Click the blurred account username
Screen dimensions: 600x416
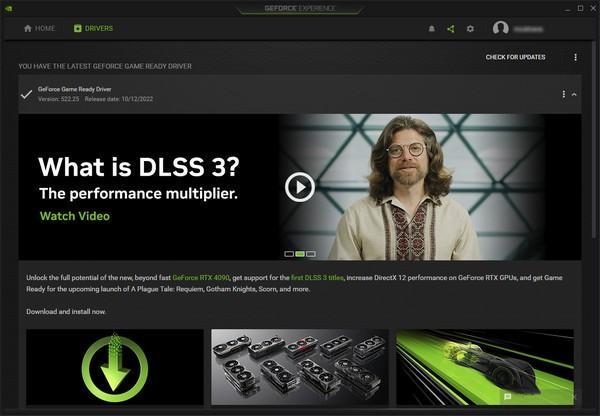pos(528,29)
